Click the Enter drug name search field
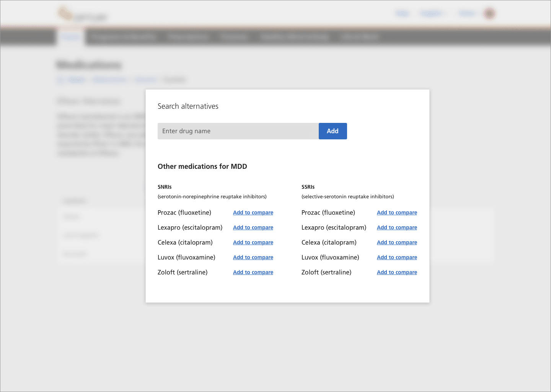 238,131
